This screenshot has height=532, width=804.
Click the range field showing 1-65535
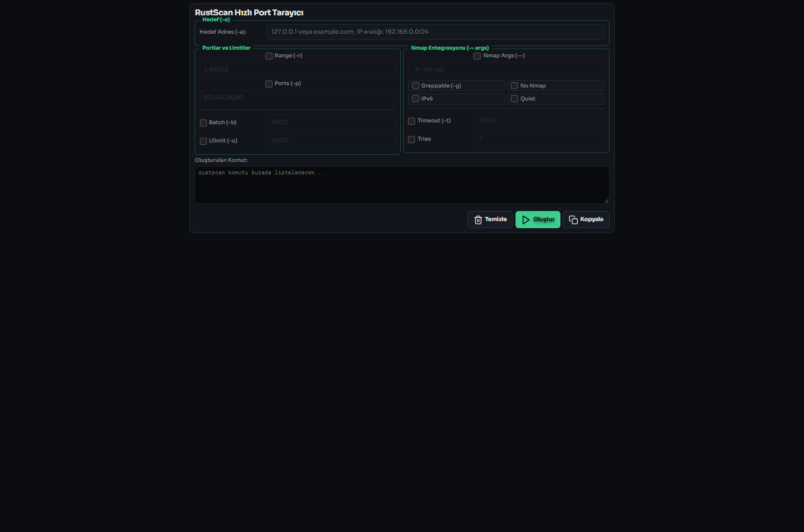coord(298,70)
